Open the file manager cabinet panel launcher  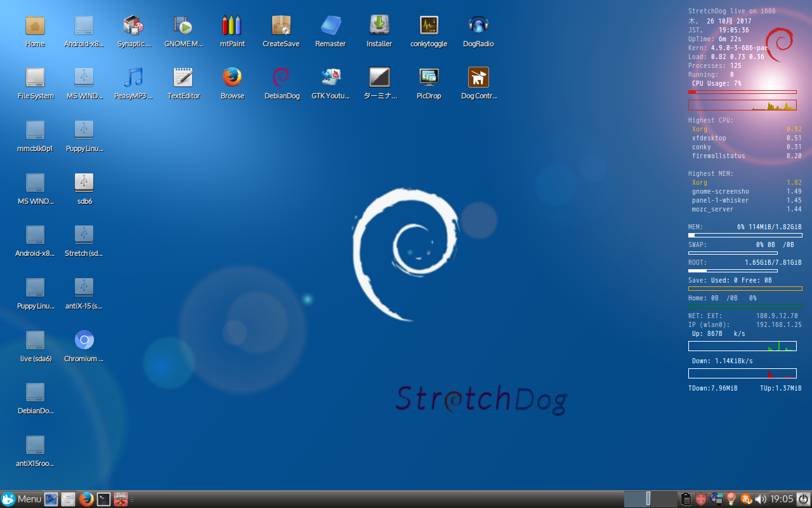(x=69, y=499)
